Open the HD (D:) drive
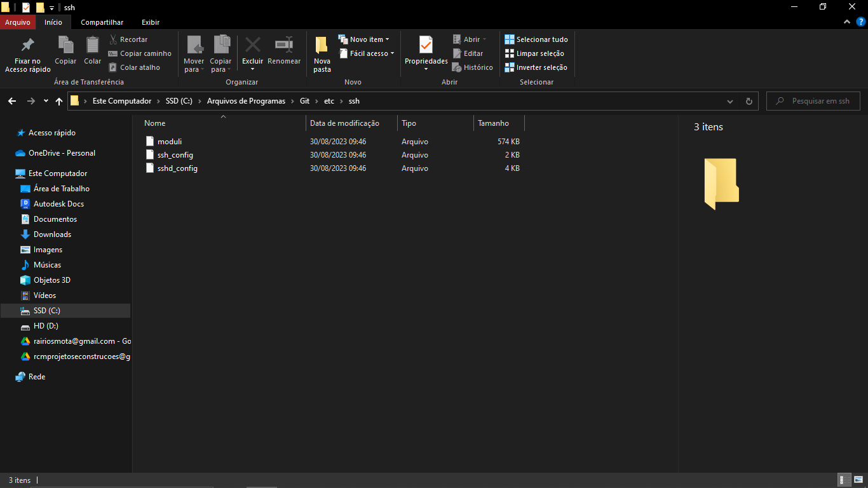 click(46, 326)
